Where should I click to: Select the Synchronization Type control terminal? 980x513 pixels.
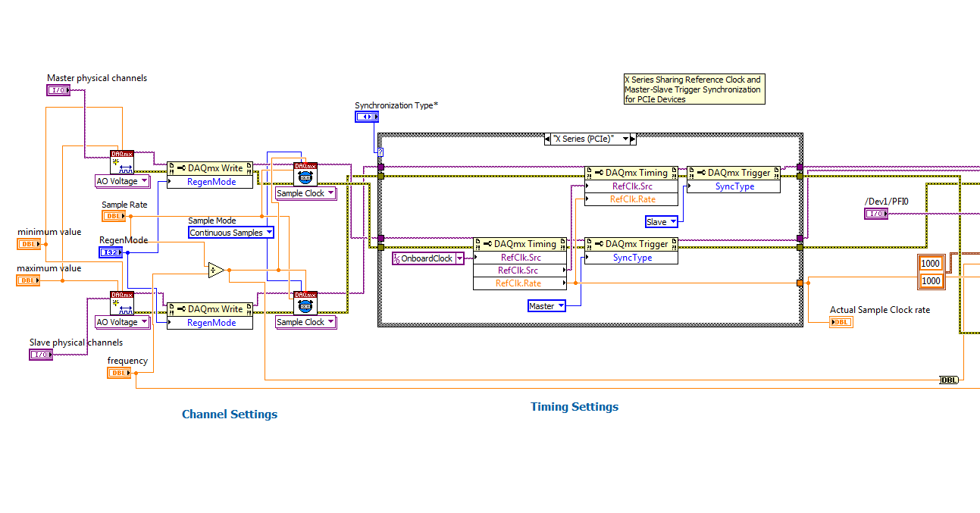click(x=367, y=117)
